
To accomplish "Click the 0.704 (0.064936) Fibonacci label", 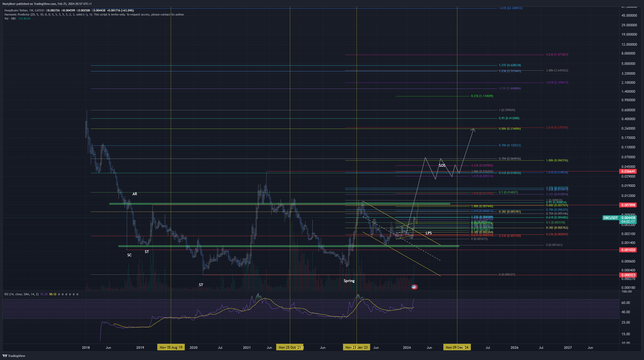I will click(x=510, y=159).
